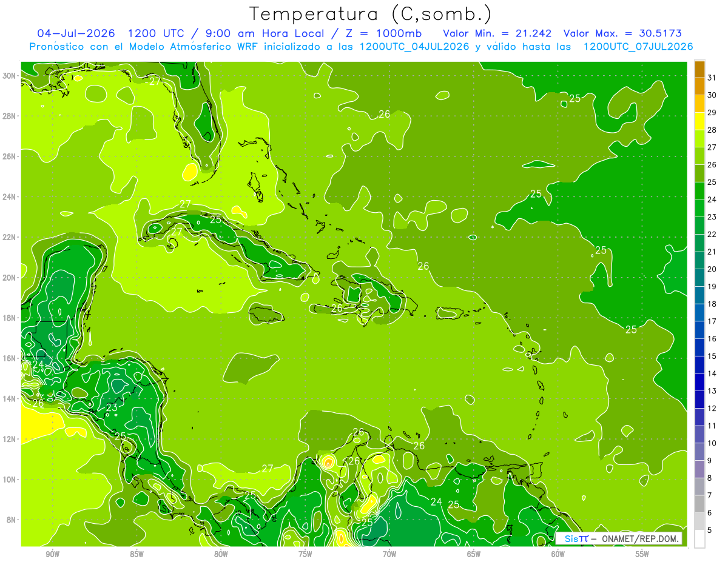728x562 pixels.
Task: Click the '75W' longitude axis label
Action: [305, 554]
